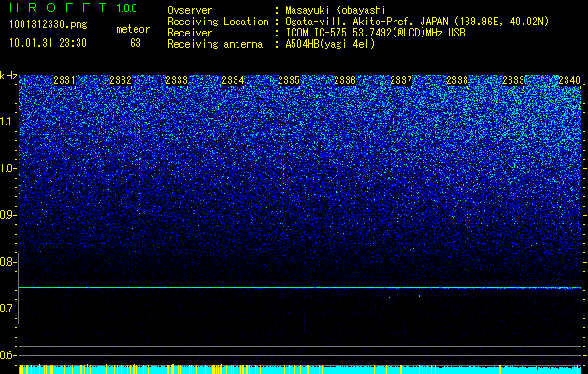Click the Receiving Location label

[x=218, y=22]
